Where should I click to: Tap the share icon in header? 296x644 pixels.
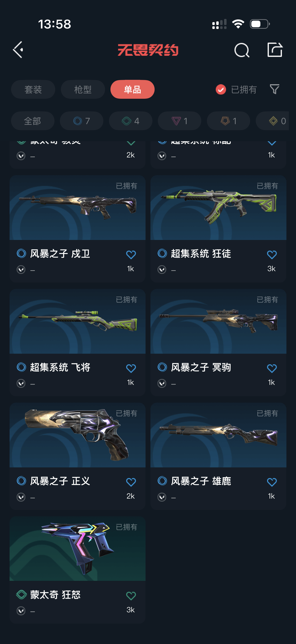(x=275, y=50)
